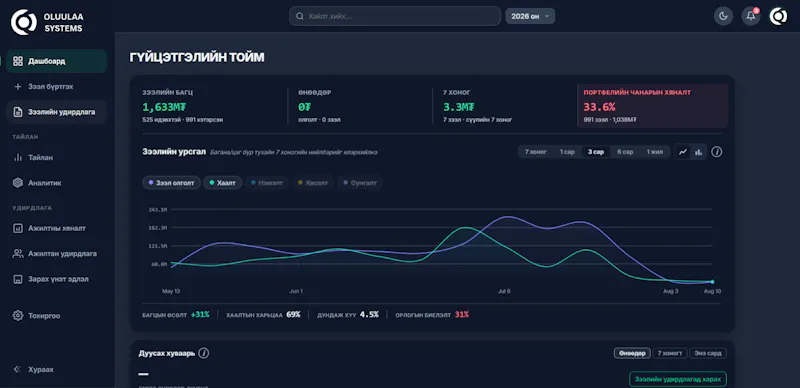This screenshot has height=388, width=800.
Task: Enable the Сунгалт series chip
Action: 361,183
